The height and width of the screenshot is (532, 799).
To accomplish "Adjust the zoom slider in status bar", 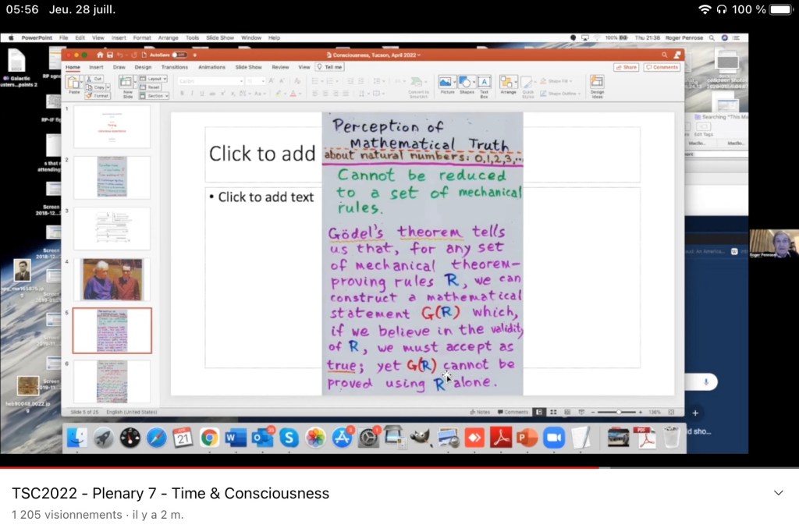I will pos(618,412).
